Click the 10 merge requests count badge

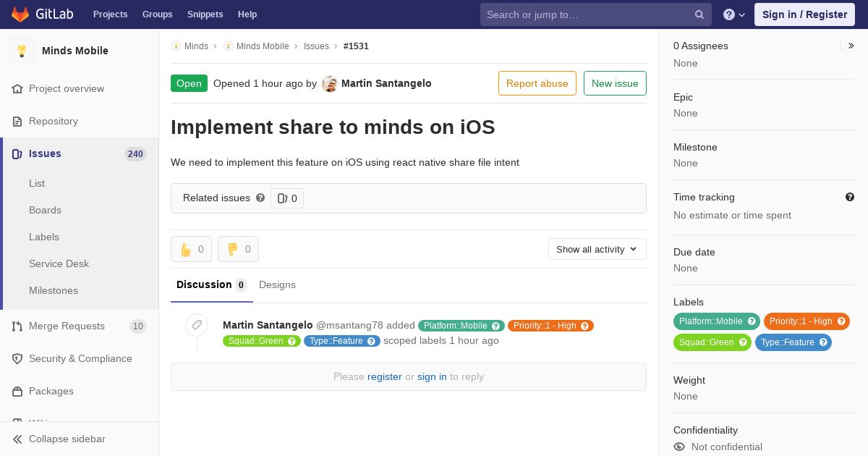[138, 326]
